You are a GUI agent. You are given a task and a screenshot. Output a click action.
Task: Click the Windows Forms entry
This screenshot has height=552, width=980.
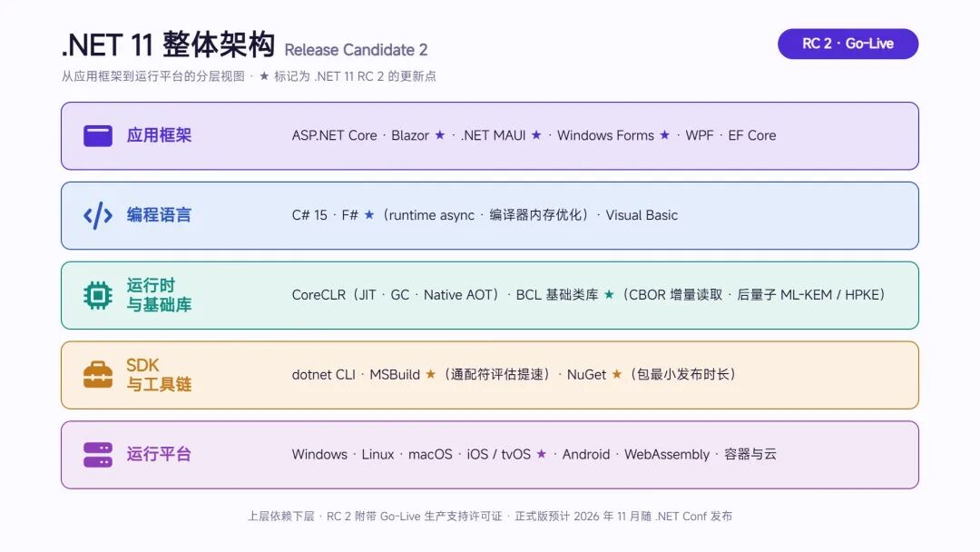[605, 135]
